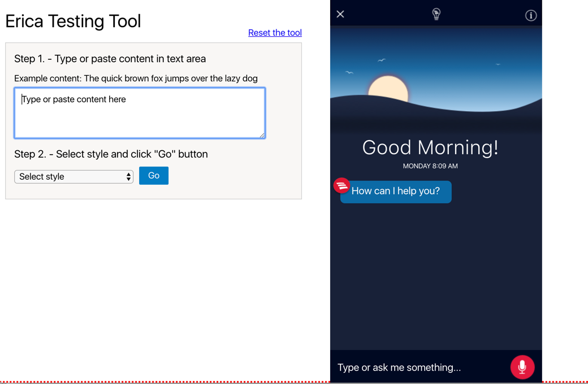Tap the red microphone button
This screenshot has height=384, width=588.
coord(522,367)
